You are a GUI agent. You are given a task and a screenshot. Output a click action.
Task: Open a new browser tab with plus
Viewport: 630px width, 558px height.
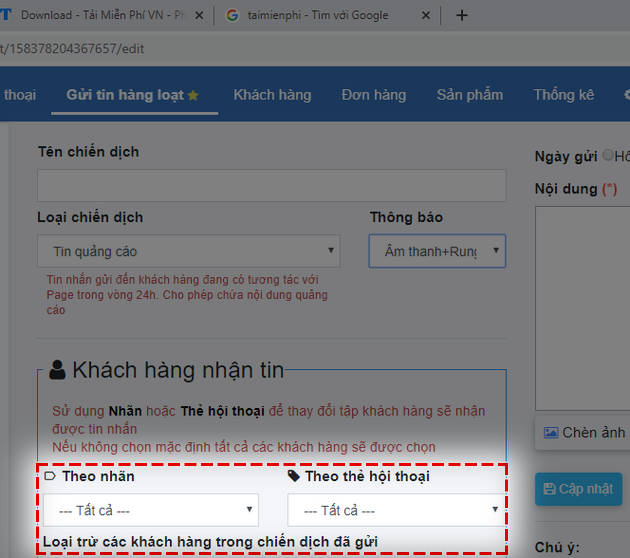click(x=462, y=15)
